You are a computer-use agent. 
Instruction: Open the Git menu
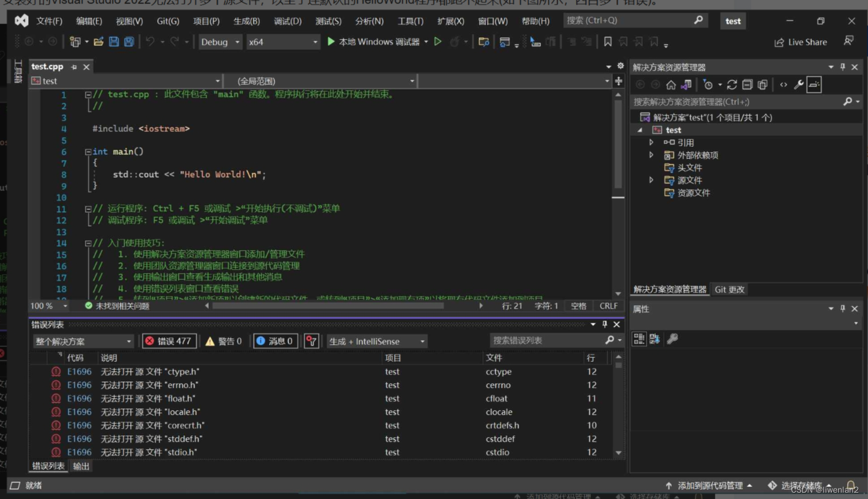point(168,21)
